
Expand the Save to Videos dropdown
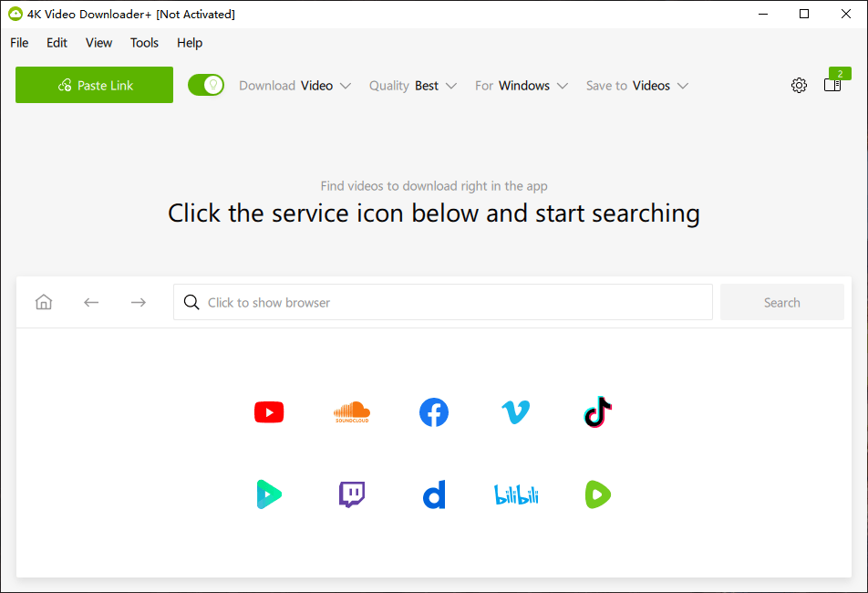pyautogui.click(x=637, y=86)
